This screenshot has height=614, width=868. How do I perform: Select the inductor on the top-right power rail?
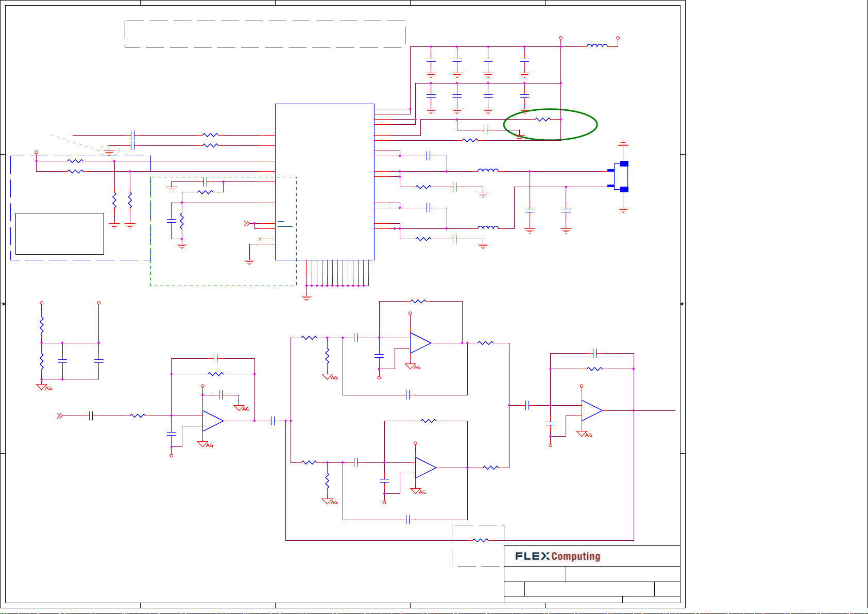597,45
